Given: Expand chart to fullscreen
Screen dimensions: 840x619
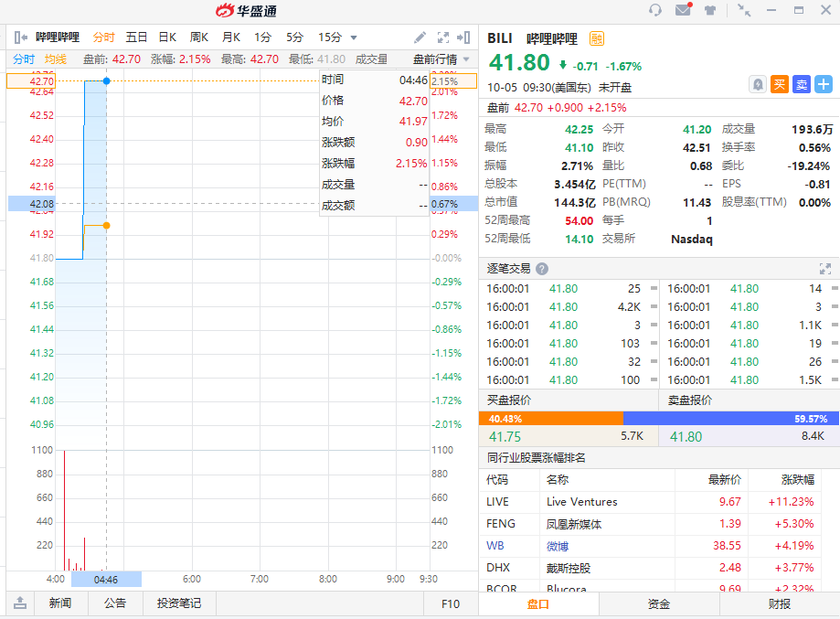Looking at the screenshot, I should click(x=443, y=37).
